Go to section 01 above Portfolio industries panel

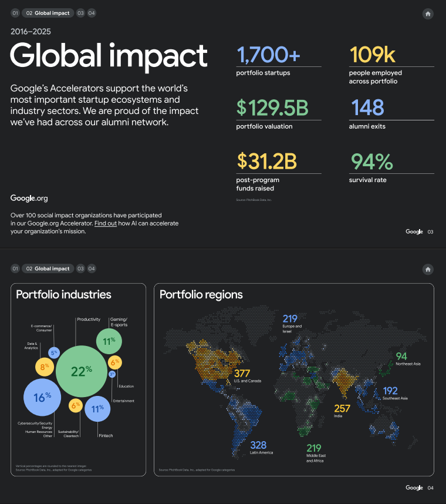pyautogui.click(x=15, y=268)
